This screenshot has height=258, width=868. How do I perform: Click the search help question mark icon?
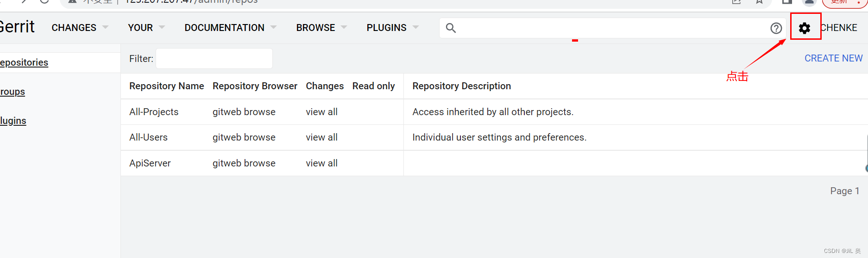pos(776,28)
